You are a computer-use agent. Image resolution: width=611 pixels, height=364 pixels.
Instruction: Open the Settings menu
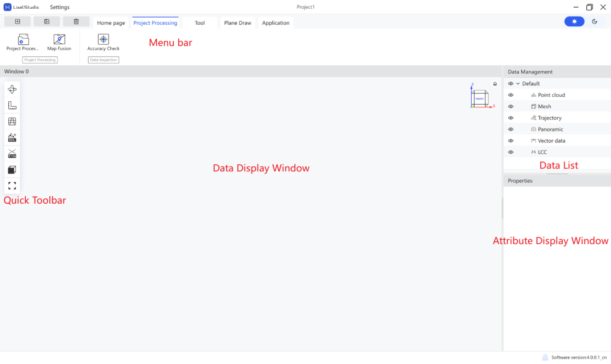60,7
